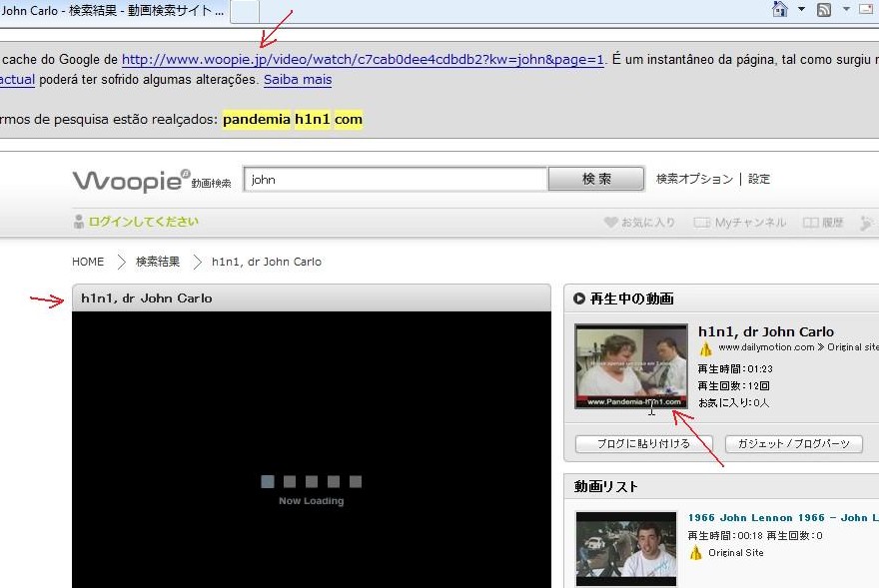Viewport: 879px width, 588px height.
Task: Select the John Carlo 検索結果 browser tab
Action: pos(110,8)
